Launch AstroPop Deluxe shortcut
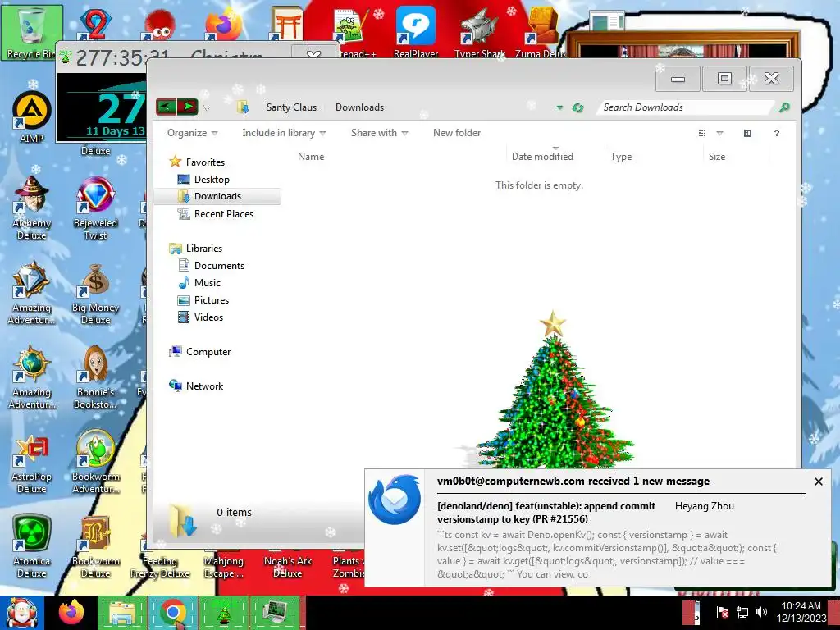Screen dimensions: 840x630 [x=32, y=463]
